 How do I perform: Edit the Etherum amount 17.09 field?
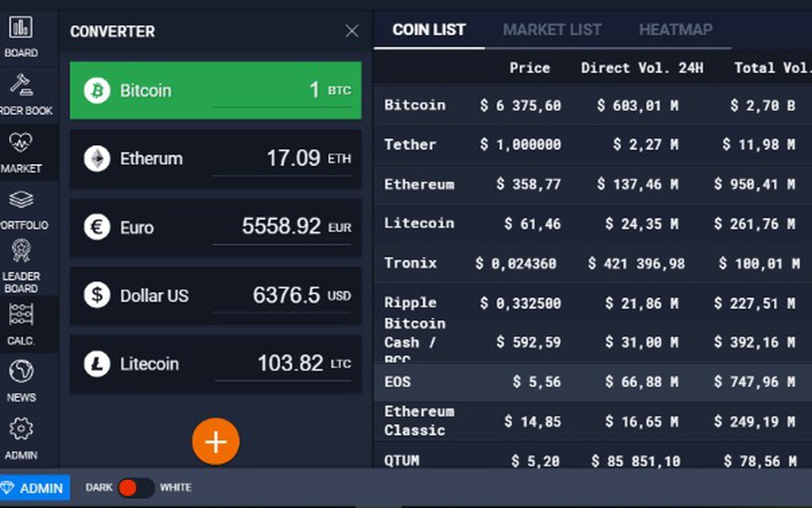282,158
